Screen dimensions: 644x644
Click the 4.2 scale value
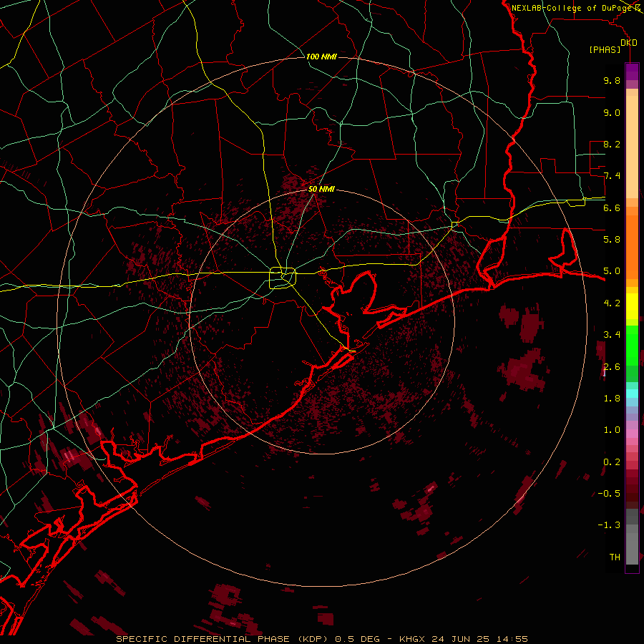(612, 303)
